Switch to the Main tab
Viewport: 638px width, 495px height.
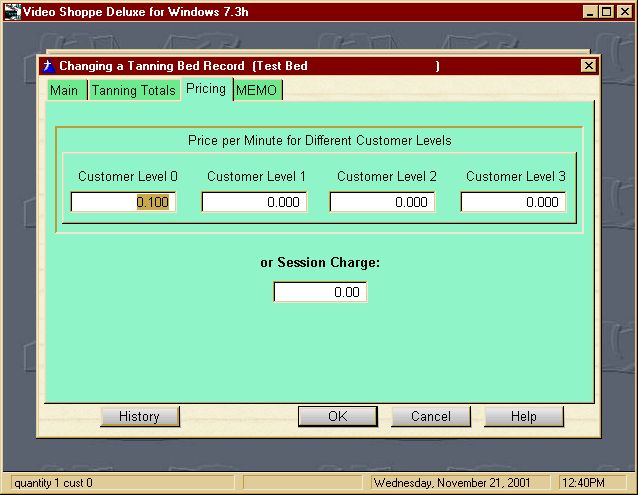coord(64,91)
